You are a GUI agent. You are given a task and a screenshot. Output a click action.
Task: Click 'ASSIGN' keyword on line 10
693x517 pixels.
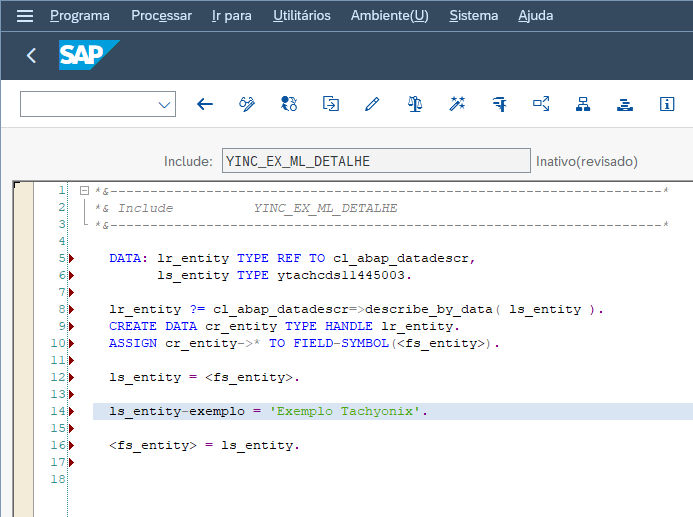click(133, 343)
